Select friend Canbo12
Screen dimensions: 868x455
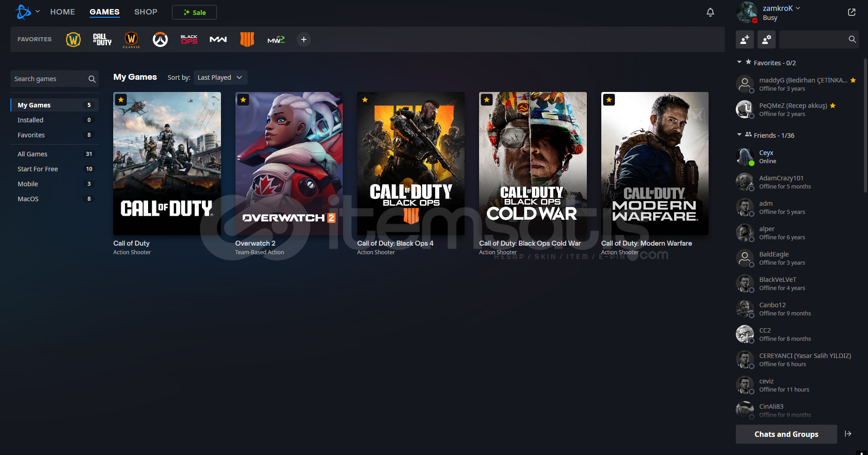click(x=798, y=309)
